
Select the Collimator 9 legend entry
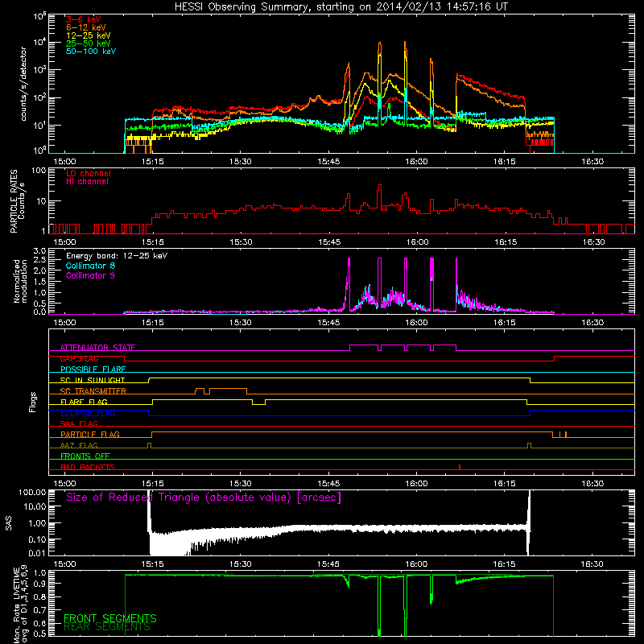coord(90,275)
